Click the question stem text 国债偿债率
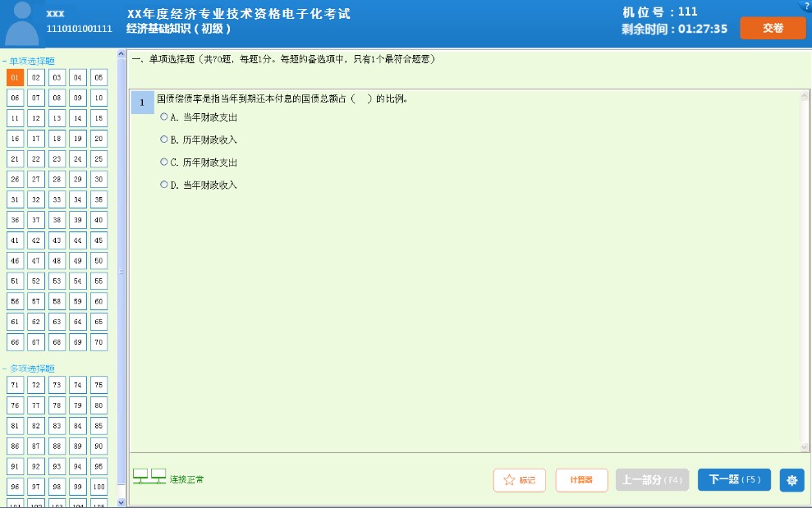 282,98
